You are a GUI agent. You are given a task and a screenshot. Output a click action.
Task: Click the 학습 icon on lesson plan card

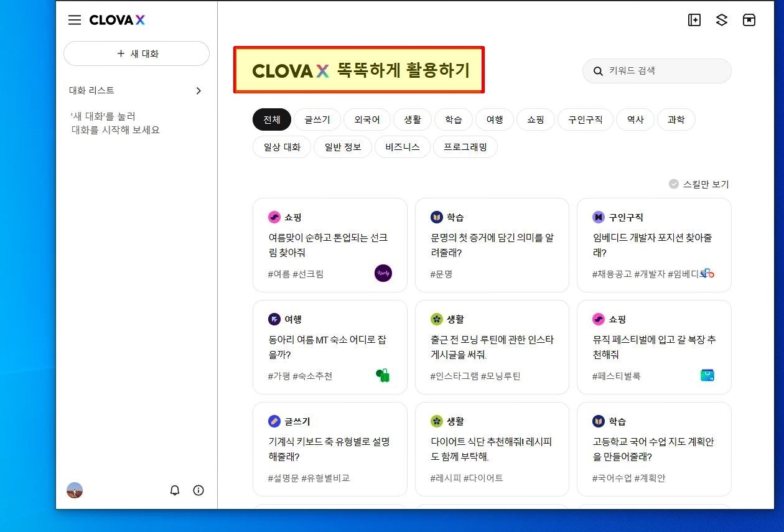tap(599, 421)
